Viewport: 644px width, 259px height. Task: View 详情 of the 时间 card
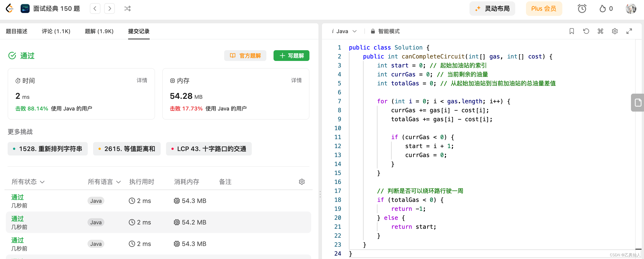coord(142,80)
